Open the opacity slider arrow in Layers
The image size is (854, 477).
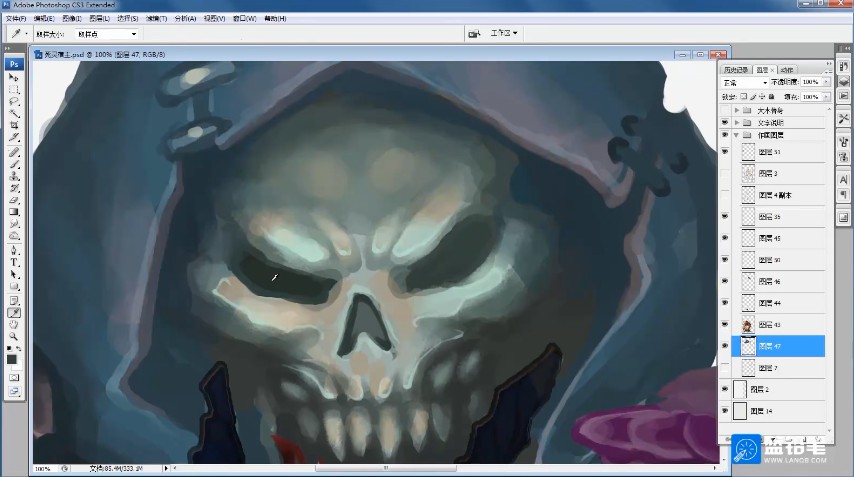pos(827,82)
